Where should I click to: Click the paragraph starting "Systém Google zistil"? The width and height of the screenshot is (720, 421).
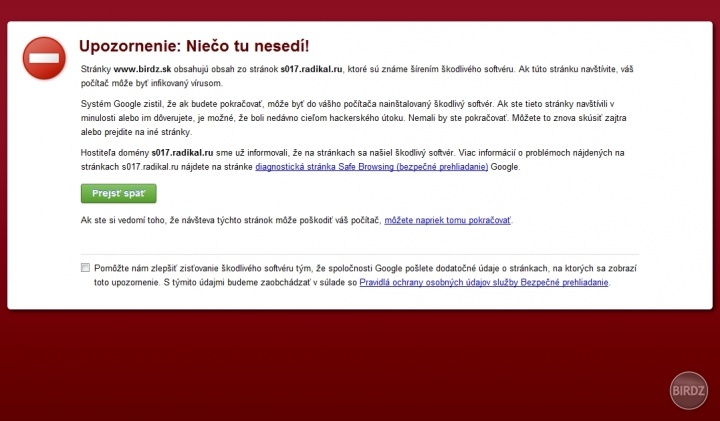coord(354,118)
